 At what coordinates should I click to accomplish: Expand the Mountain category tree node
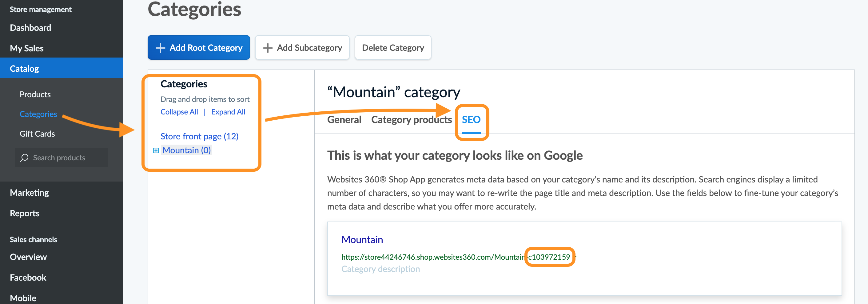(156, 150)
